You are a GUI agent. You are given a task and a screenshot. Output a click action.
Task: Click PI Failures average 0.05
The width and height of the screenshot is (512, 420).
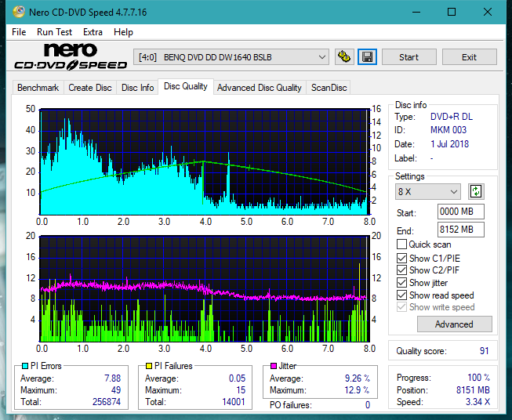coord(237,378)
